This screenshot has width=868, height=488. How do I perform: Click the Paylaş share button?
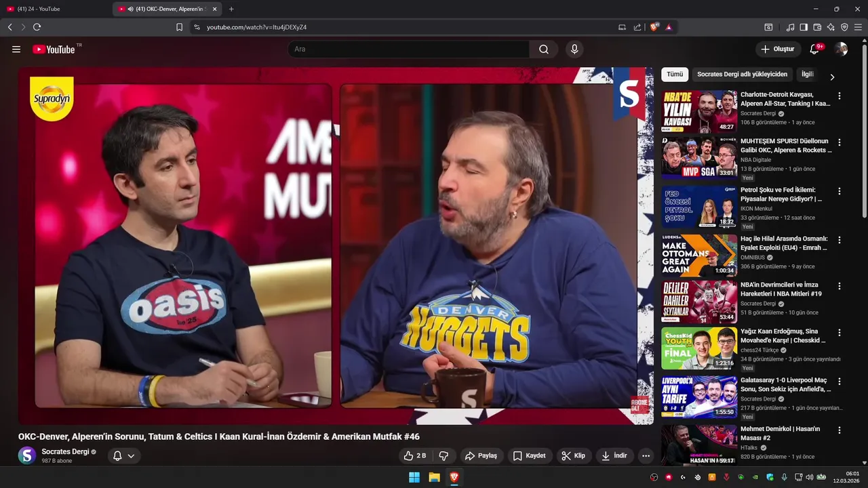click(x=481, y=455)
